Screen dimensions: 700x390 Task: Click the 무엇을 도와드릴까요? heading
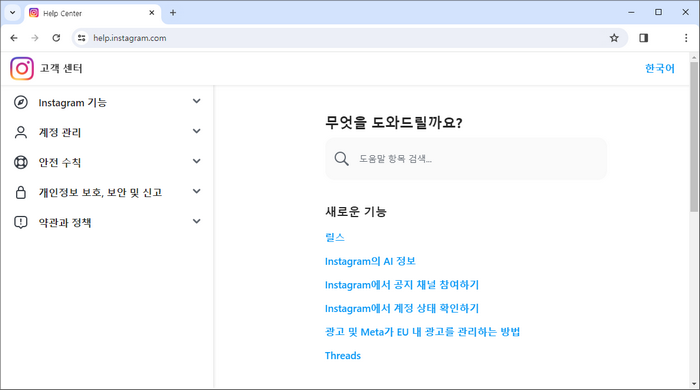(394, 122)
